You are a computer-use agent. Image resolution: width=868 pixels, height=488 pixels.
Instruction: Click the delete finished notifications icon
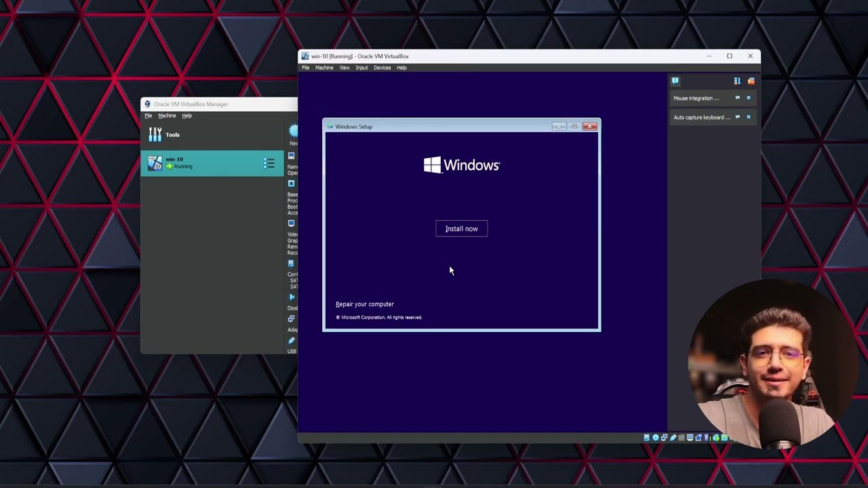751,81
